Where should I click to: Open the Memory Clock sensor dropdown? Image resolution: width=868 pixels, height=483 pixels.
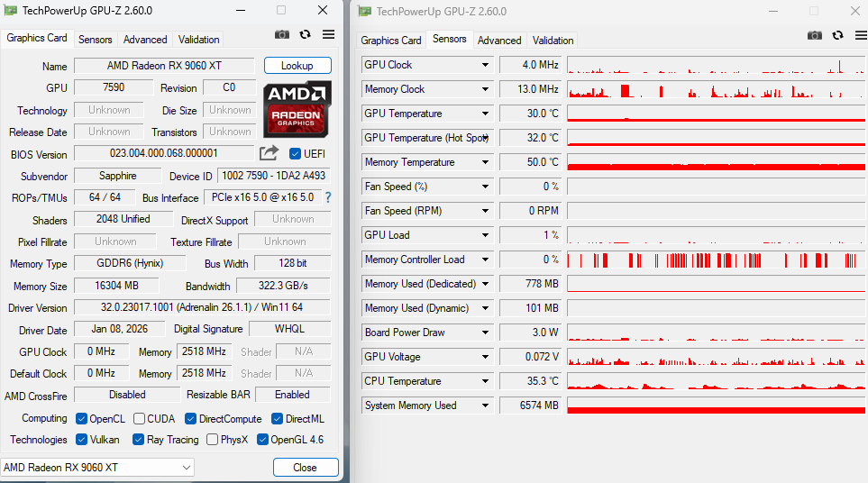tap(485, 89)
